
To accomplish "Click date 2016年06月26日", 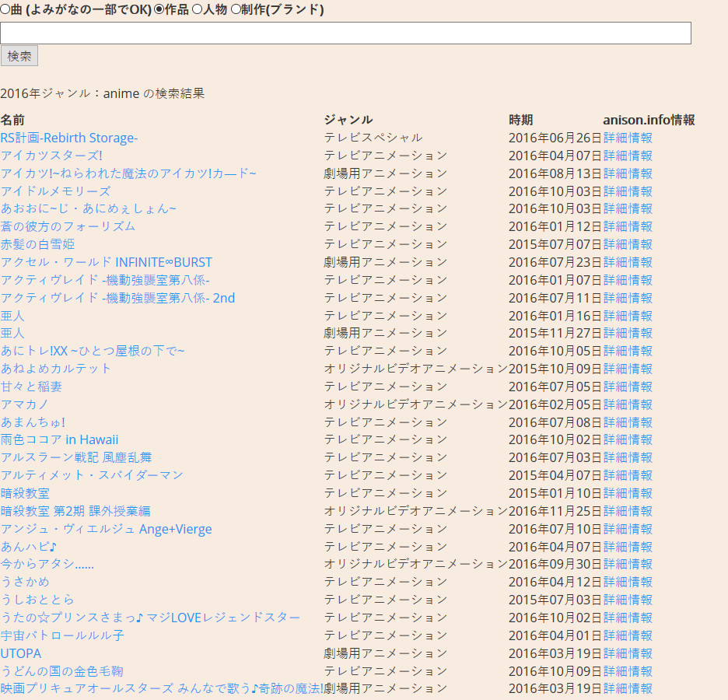I will point(555,138).
